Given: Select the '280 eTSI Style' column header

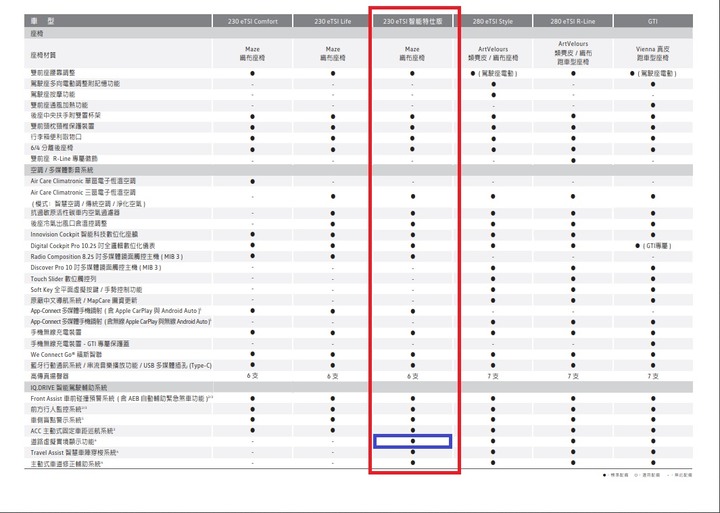Looking at the screenshot, I should [493, 21].
